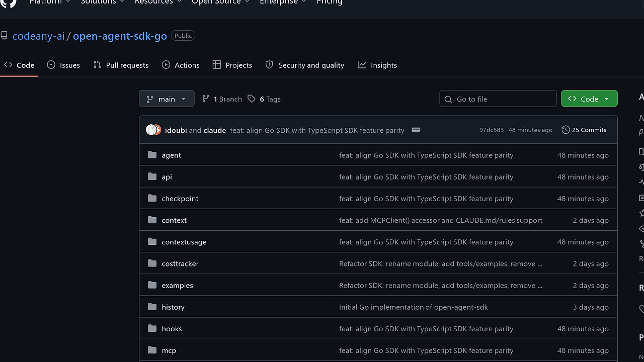Click the mcp folder icon
The height and width of the screenshot is (362, 644).
point(152,350)
